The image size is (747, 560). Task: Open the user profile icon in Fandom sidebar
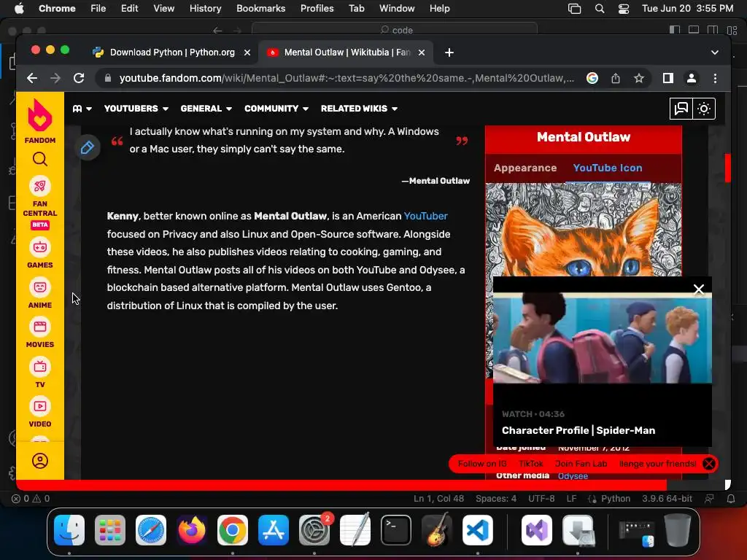(x=40, y=461)
